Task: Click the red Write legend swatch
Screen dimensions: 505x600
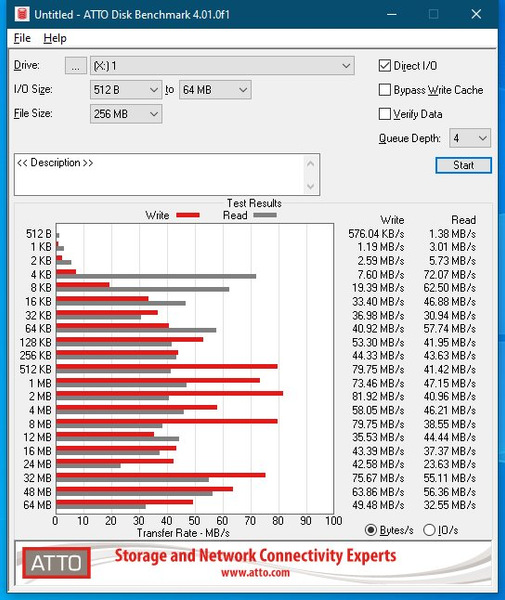Action: 188,215
